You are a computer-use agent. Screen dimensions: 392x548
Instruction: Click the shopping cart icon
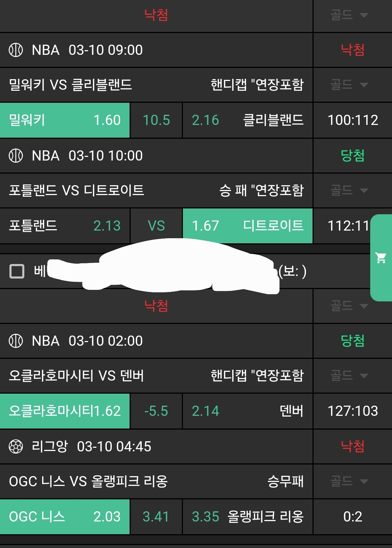coord(381,258)
